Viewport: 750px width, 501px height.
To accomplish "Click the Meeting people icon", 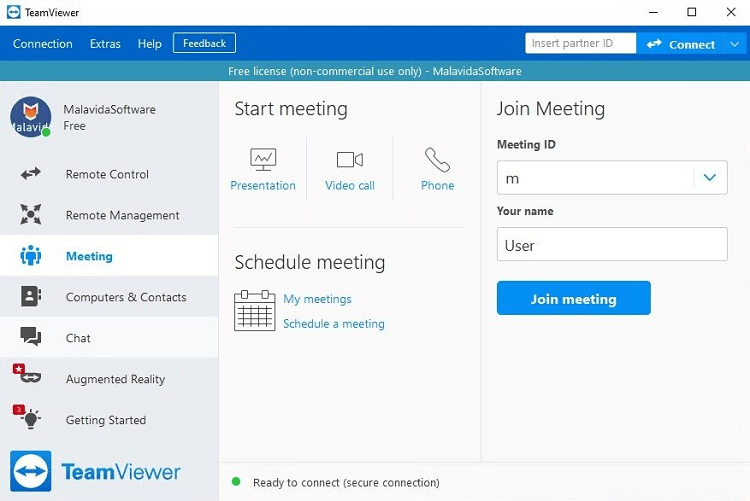I will point(31,256).
